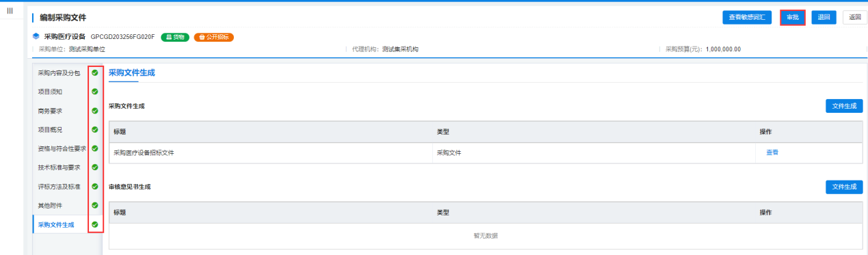
Task: Click the 审批 approve button
Action: click(x=793, y=18)
